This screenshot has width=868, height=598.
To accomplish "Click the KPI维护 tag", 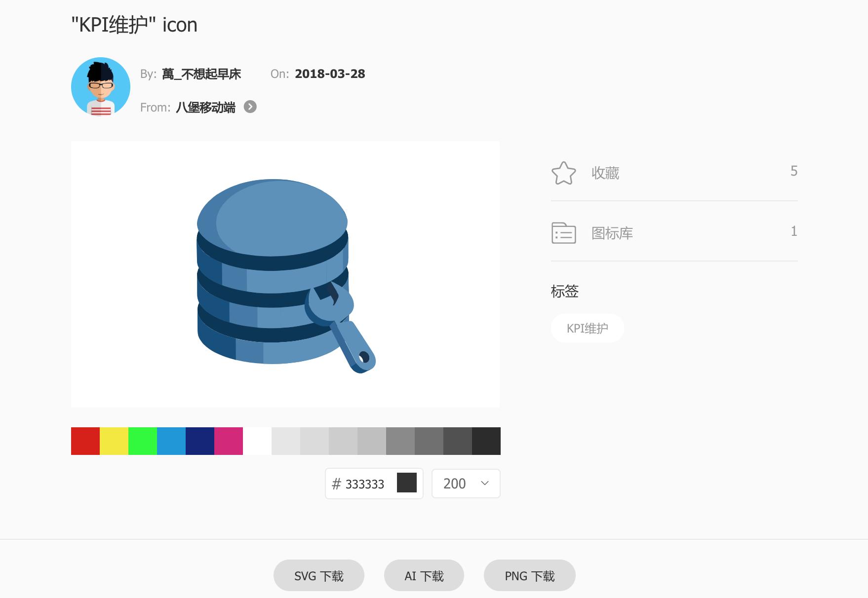I will (587, 328).
